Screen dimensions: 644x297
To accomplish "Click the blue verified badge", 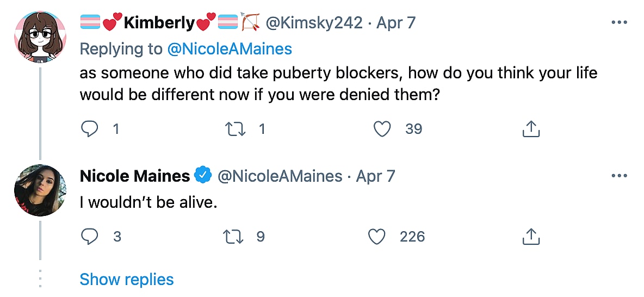I will (203, 176).
